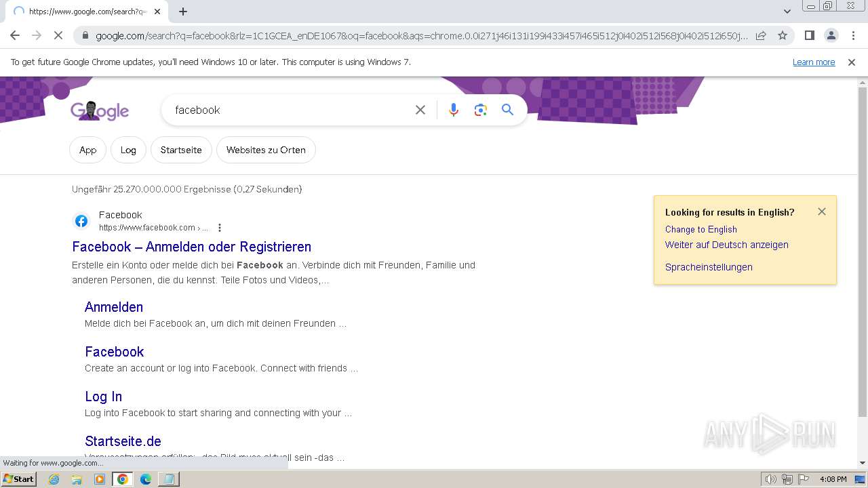Open the Learn more update link
The height and width of the screenshot is (488, 868).
[814, 62]
